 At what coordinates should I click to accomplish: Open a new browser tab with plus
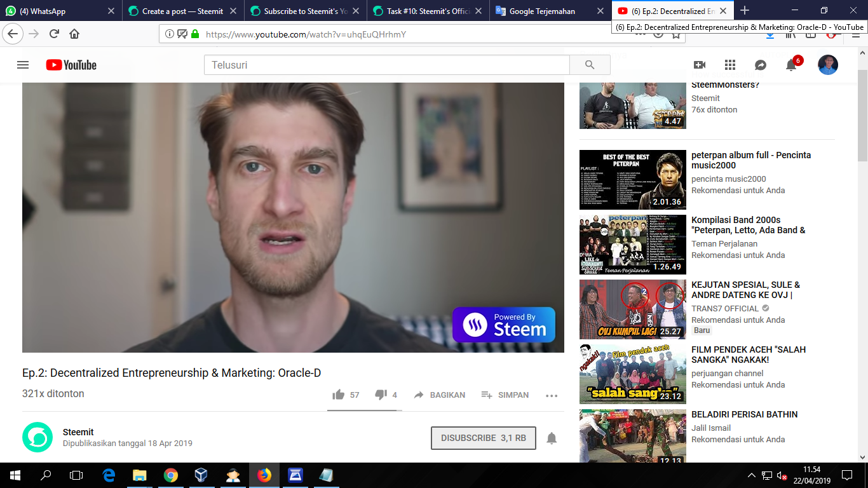pos(745,11)
